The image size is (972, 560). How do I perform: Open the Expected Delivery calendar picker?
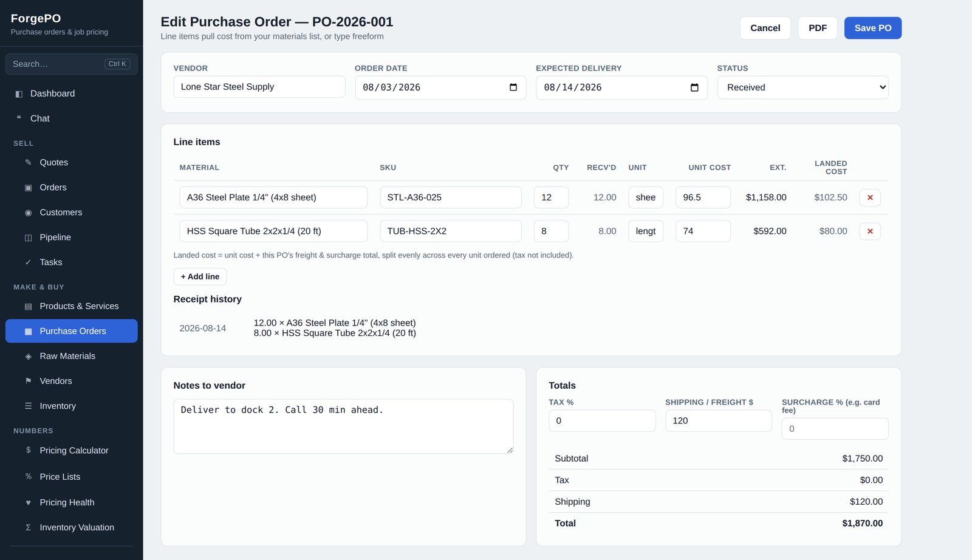[x=694, y=87]
